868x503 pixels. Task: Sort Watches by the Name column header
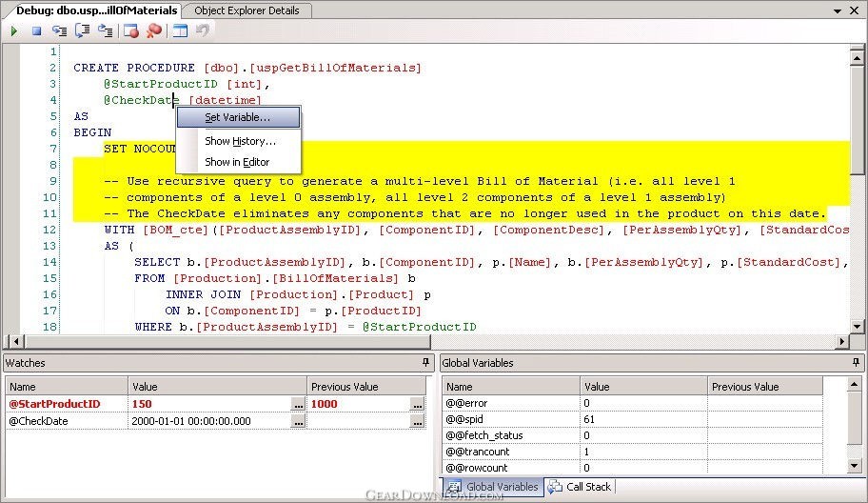(67, 387)
